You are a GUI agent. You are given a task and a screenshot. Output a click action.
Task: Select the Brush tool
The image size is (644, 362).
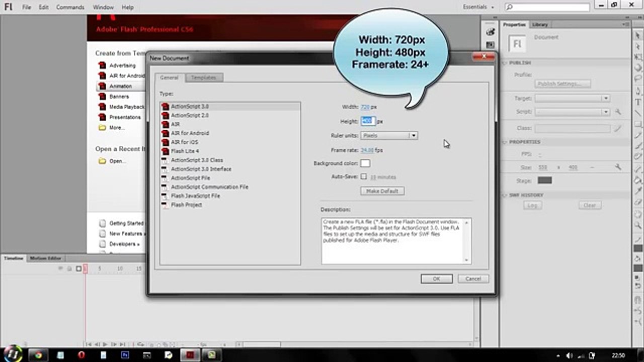638,146
